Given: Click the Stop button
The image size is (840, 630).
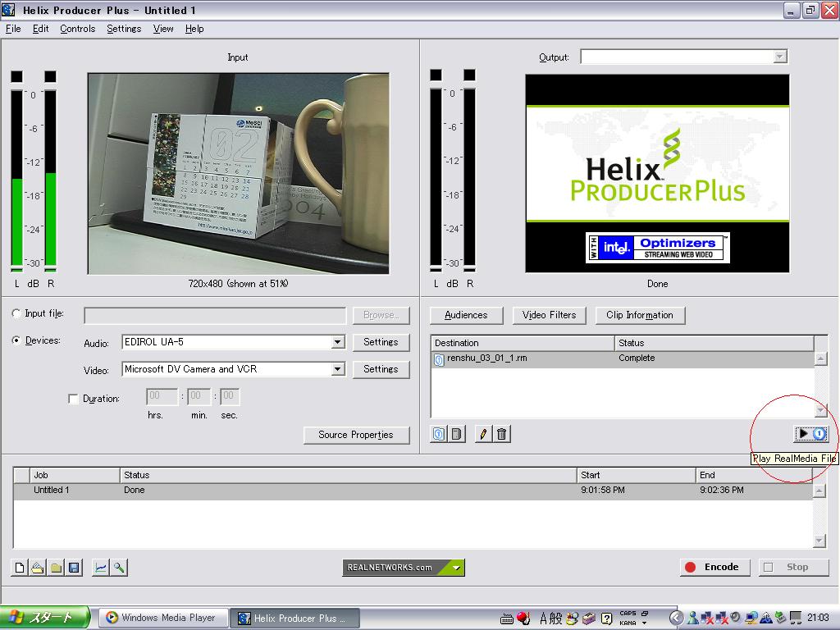Looking at the screenshot, I should pos(793,568).
